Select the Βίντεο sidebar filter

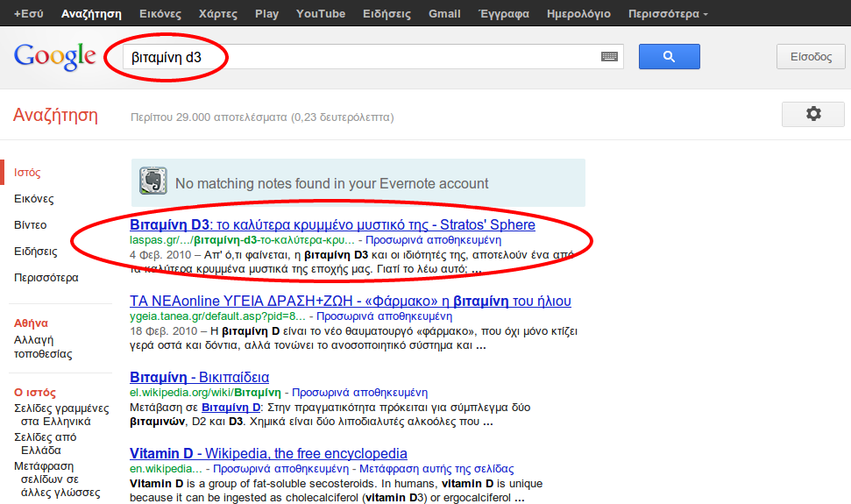click(x=30, y=224)
